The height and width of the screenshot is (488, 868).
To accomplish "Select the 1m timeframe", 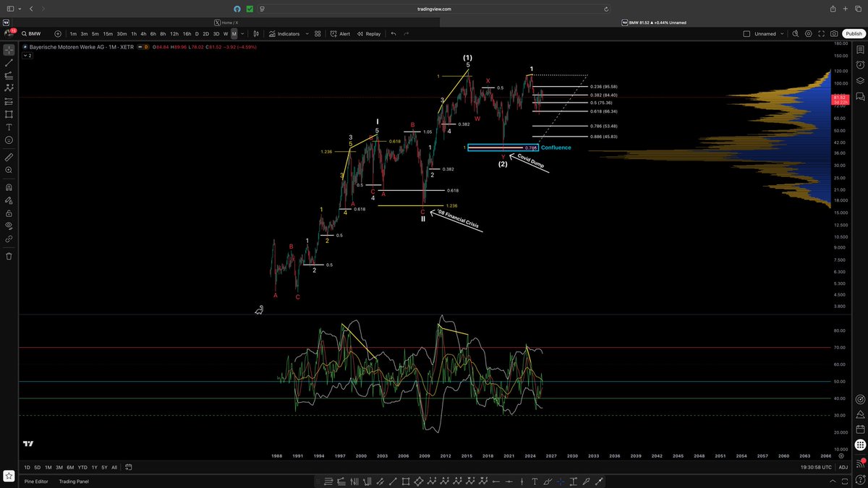I will coord(73,33).
